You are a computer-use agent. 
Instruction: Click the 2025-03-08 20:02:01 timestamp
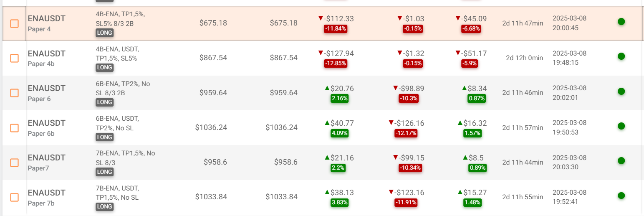[x=570, y=93]
